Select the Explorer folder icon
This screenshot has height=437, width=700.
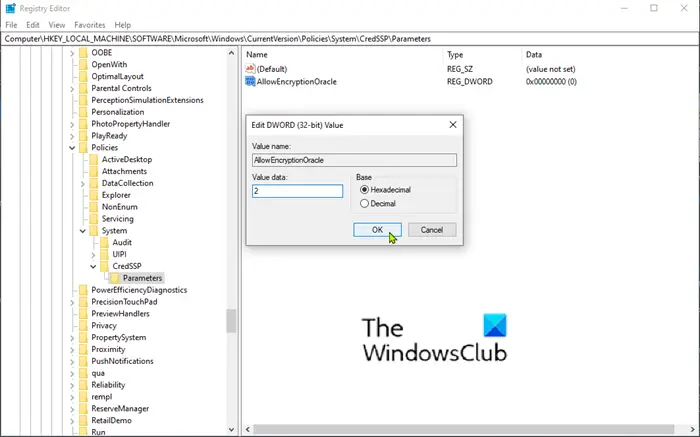[x=94, y=195]
